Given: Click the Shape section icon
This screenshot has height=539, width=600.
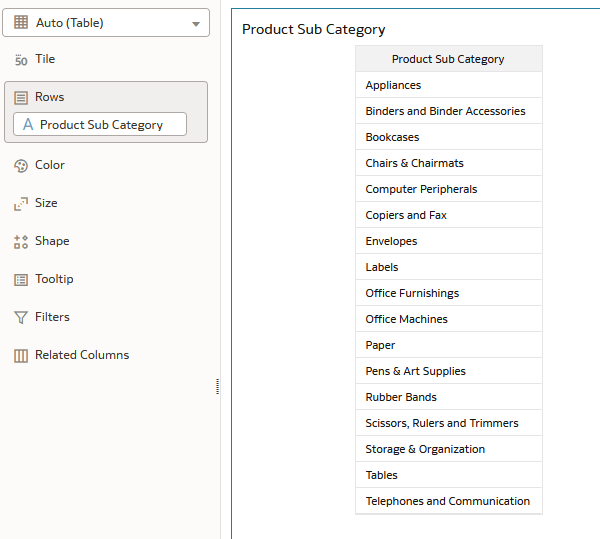Looking at the screenshot, I should coord(21,242).
